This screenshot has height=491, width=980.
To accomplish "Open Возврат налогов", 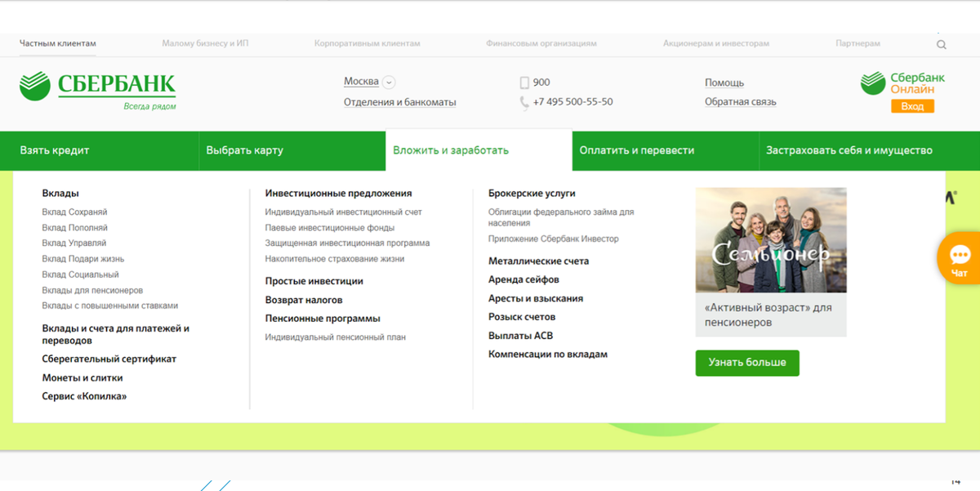I will [303, 300].
